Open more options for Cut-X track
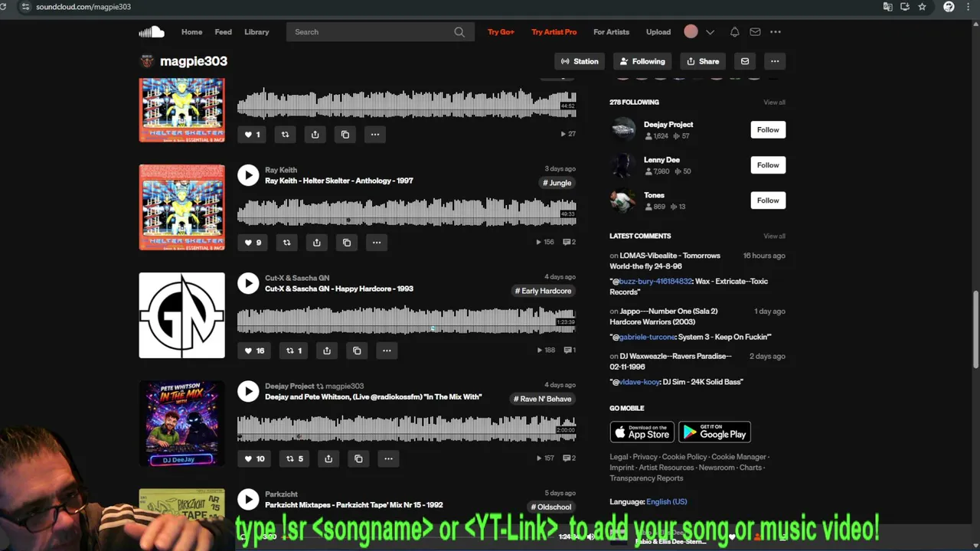980x551 pixels. [x=387, y=350]
